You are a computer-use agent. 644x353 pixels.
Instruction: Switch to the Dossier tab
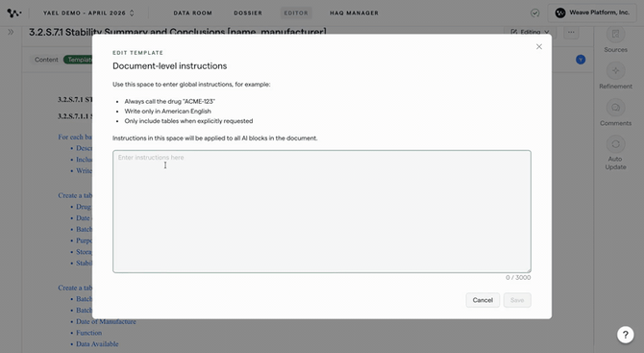click(248, 13)
